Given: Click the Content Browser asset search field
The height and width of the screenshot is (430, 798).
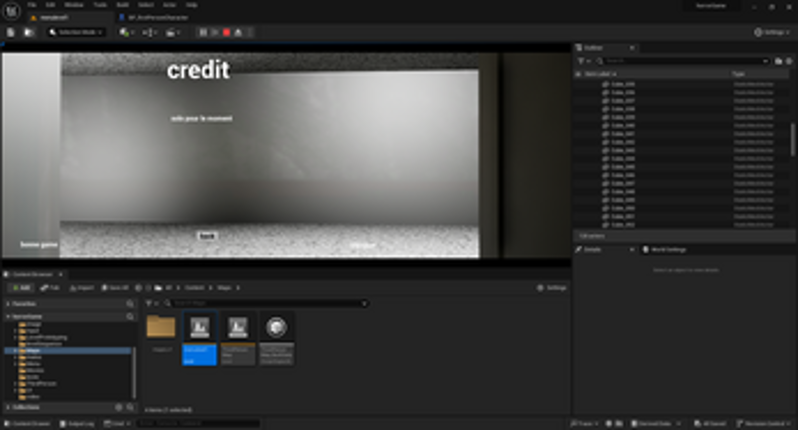Looking at the screenshot, I should (x=267, y=303).
